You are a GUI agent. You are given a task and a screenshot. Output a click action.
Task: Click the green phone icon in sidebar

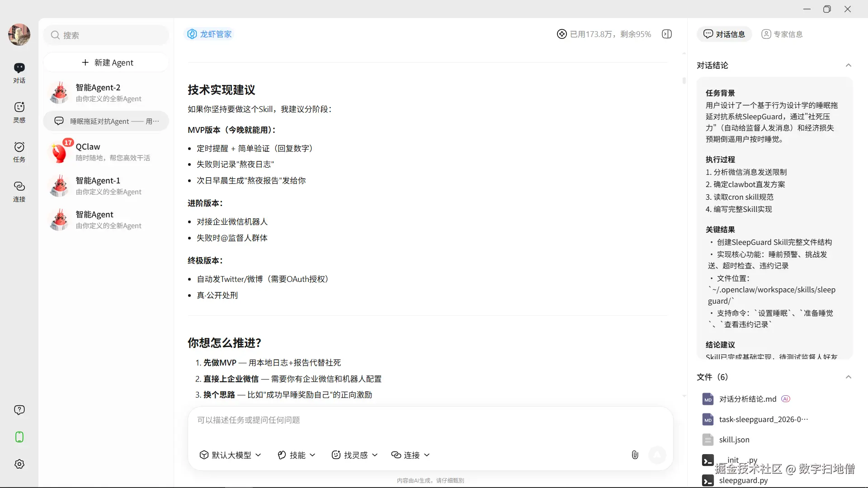click(19, 437)
